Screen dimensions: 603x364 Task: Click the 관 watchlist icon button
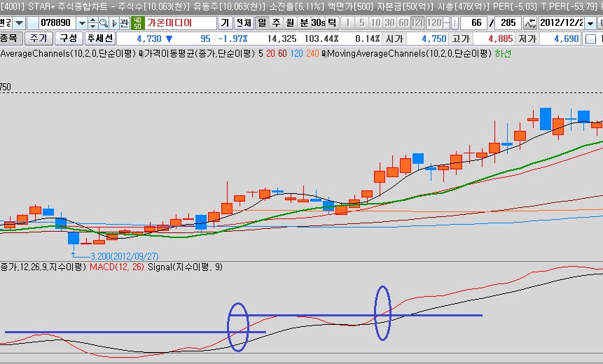point(125,22)
